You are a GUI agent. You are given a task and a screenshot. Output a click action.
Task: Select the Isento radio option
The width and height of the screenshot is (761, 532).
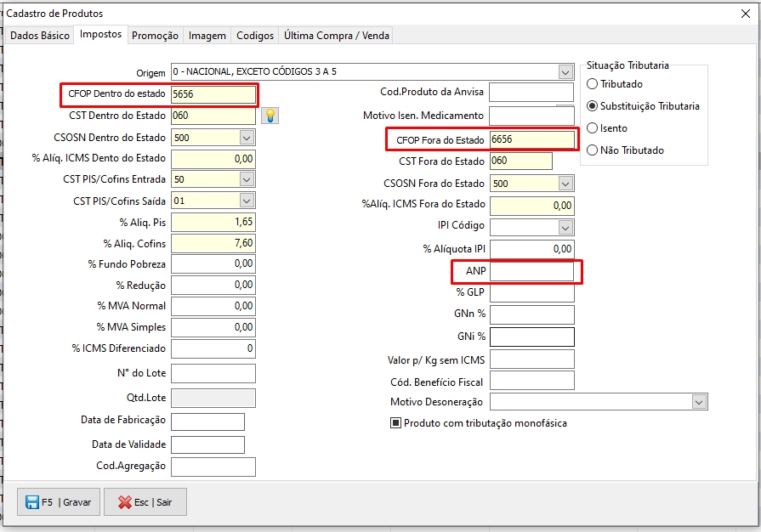point(593,128)
